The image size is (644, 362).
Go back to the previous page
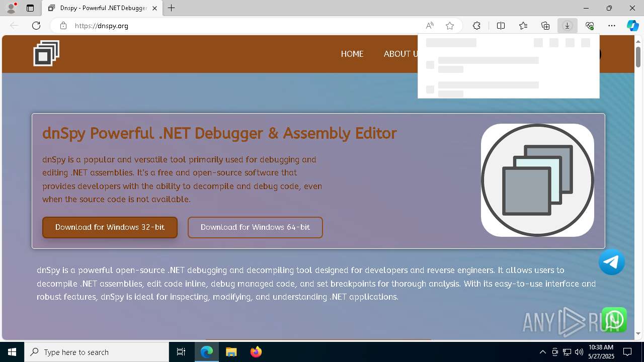14,26
